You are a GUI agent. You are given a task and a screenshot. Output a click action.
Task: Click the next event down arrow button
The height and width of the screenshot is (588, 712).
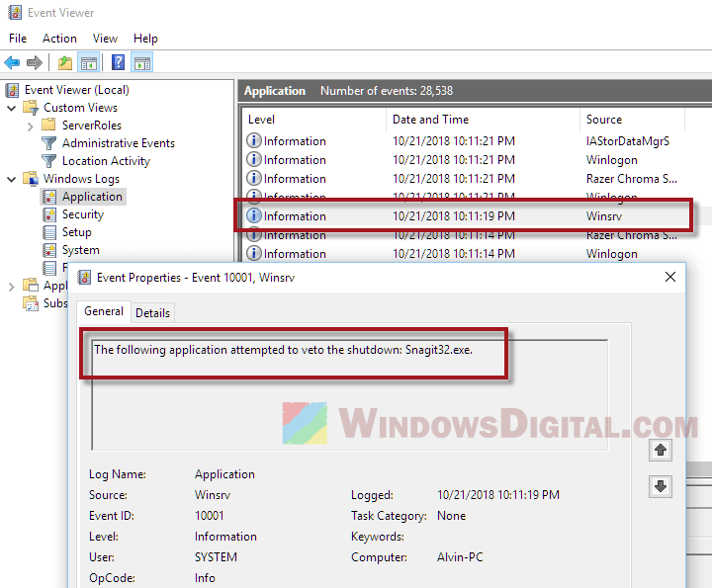(x=661, y=486)
